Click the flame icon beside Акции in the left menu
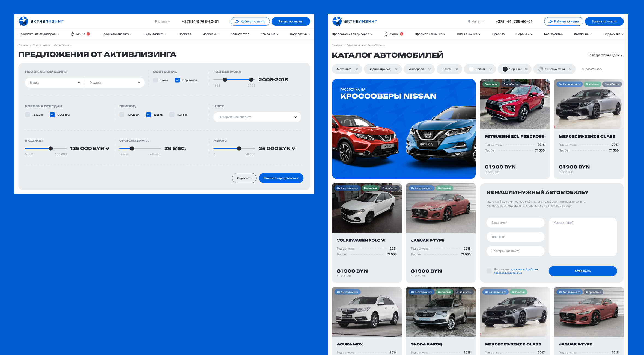 [73, 34]
